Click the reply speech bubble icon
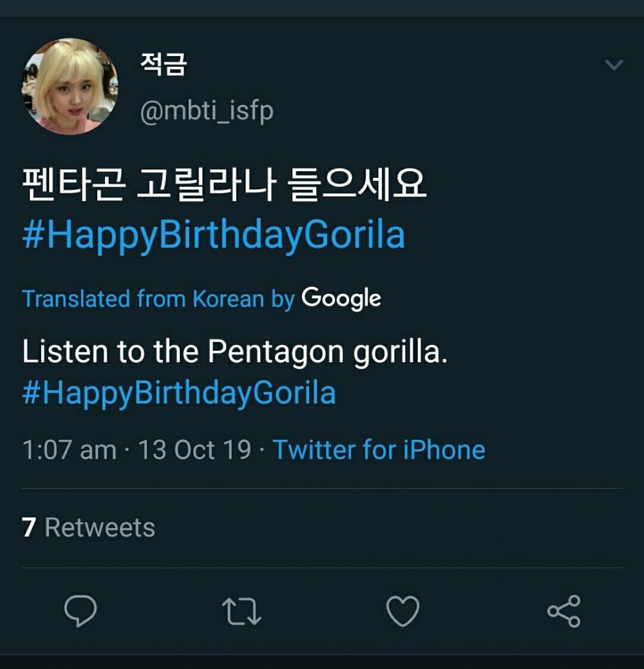This screenshot has width=644, height=669. [x=80, y=610]
